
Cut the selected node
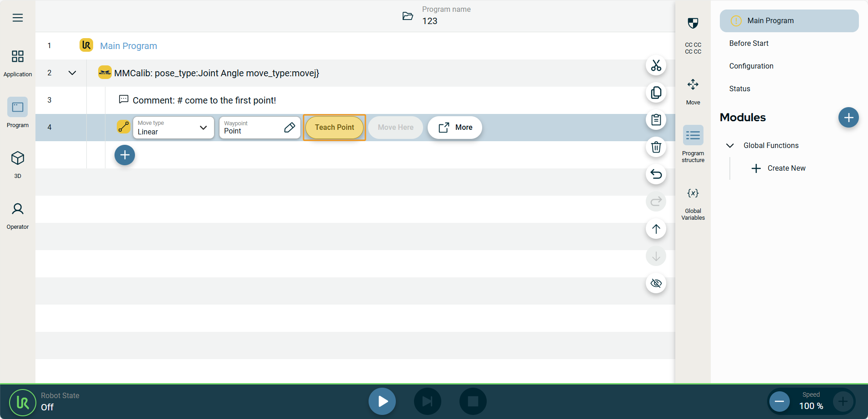click(x=656, y=65)
